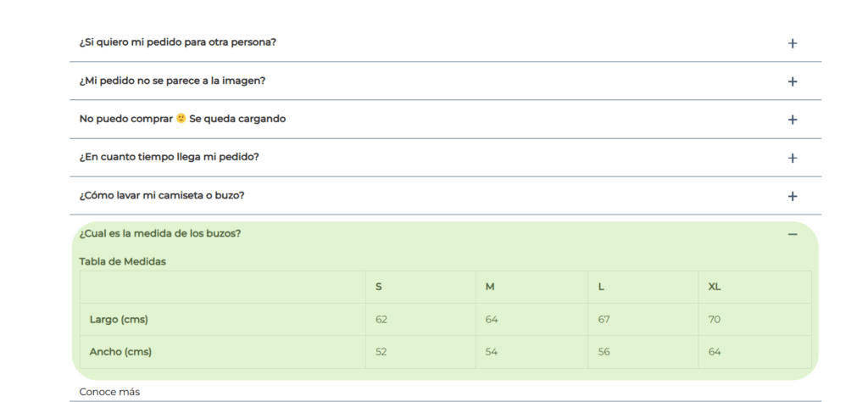Image resolution: width=868 pixels, height=402 pixels.
Task: Expand plus icon for '¿Si quiero mi pedido para otra persona?'
Action: (793, 43)
